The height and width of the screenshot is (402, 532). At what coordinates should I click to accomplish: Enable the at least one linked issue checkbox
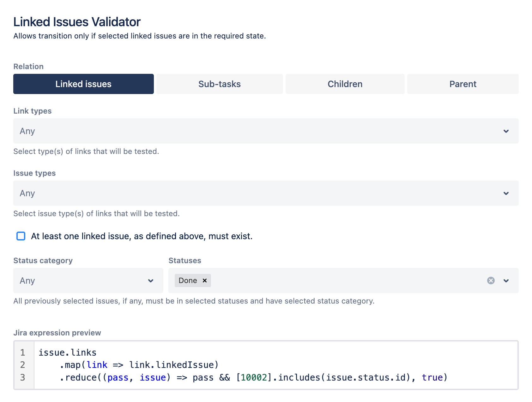click(21, 236)
